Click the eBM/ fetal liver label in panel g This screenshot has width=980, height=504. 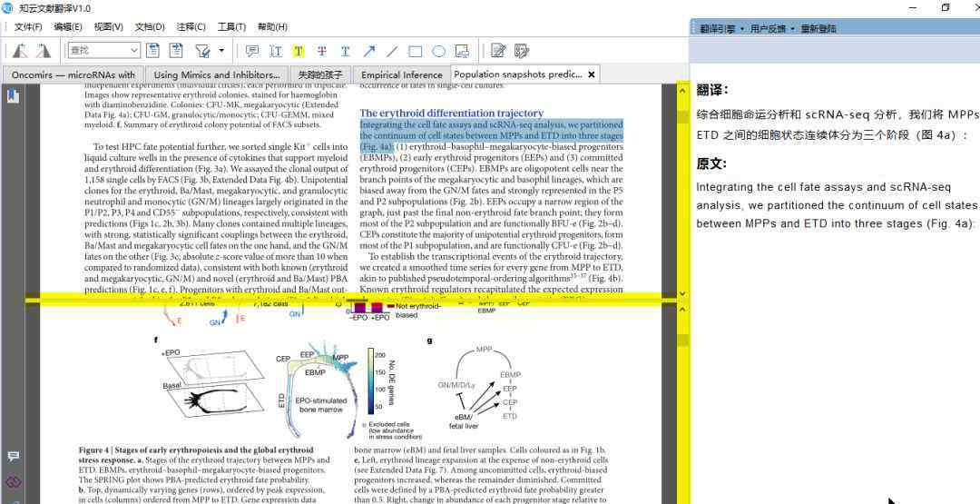point(463,420)
